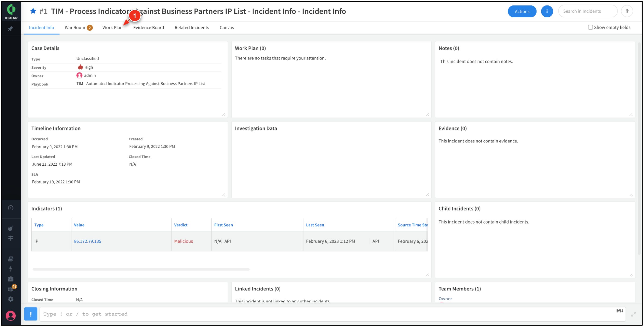Expand the command line with the arrows icon
Image resolution: width=644 pixels, height=327 pixels.
click(633, 314)
